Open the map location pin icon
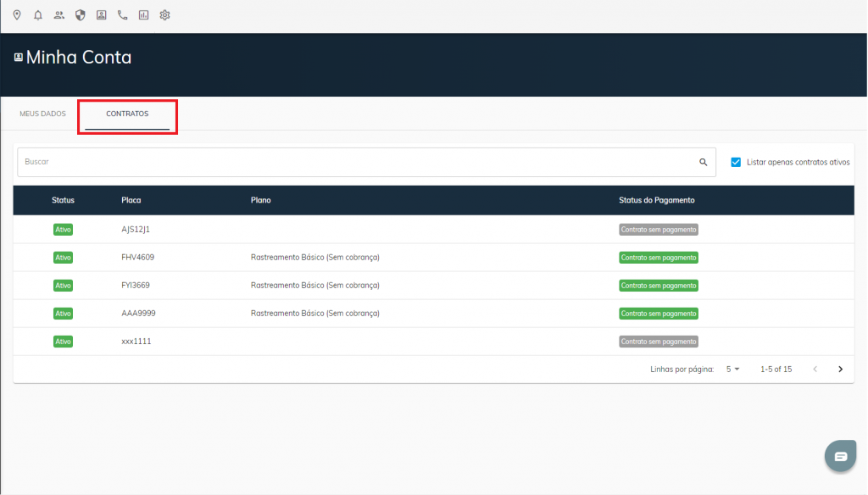This screenshot has width=868, height=495. (x=17, y=15)
